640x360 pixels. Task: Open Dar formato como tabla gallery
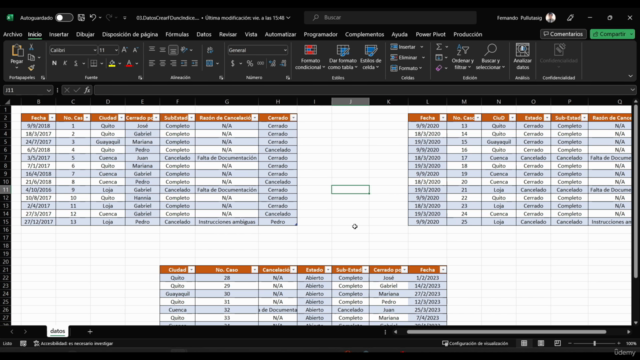[343, 57]
